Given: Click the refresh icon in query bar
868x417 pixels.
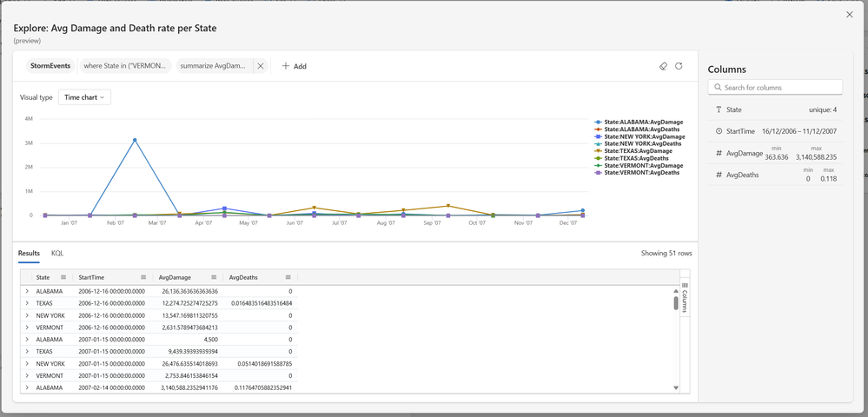Looking at the screenshot, I should 679,66.
